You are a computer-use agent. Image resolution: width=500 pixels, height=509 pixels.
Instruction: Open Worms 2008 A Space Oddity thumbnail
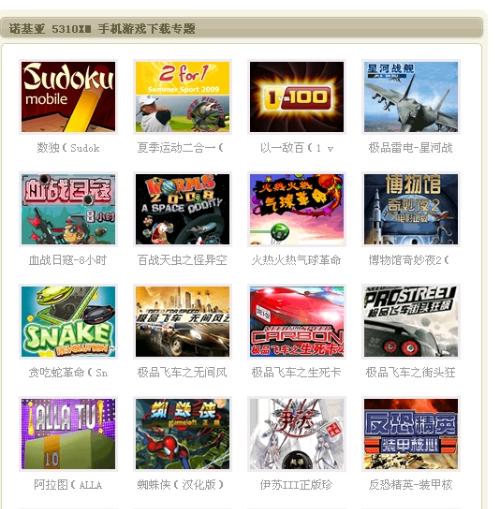[183, 209]
